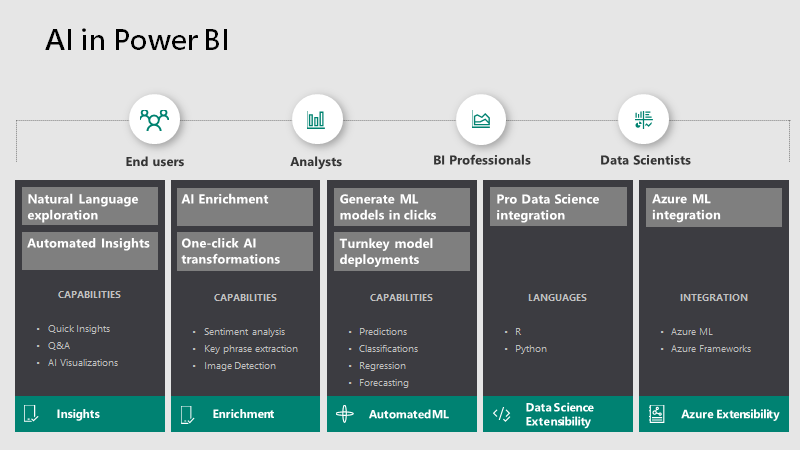800x450 pixels.
Task: Click the 'Key phrase extraction' bullet
Action: (x=251, y=348)
